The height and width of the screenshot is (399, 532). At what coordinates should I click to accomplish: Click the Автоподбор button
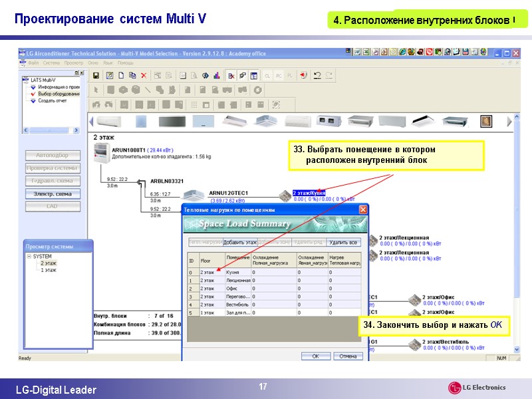tap(53, 156)
